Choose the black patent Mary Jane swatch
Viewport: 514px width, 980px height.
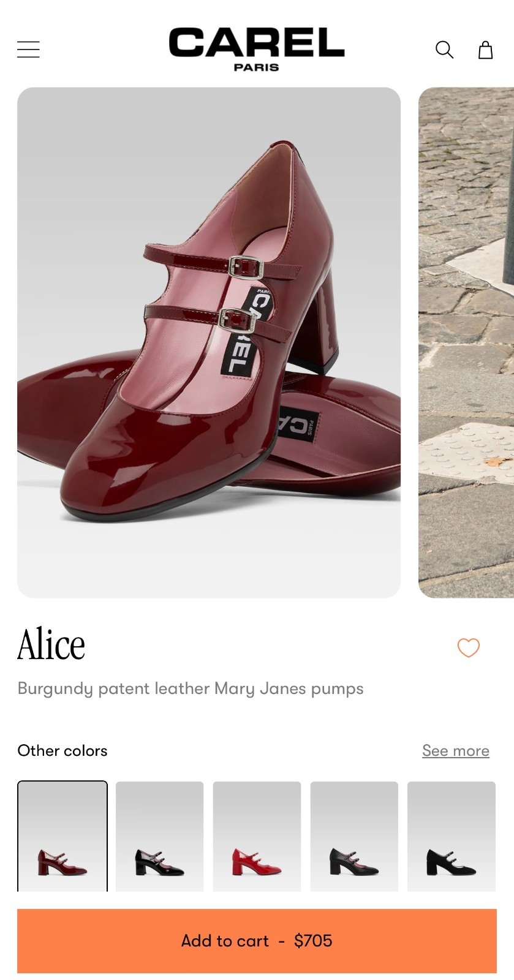pos(159,836)
